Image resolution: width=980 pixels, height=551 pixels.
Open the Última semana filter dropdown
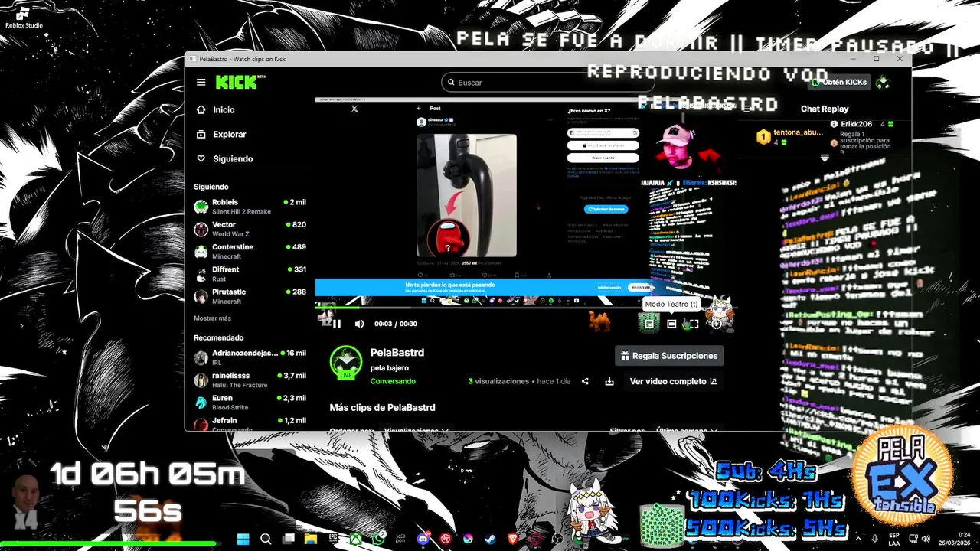(687, 430)
